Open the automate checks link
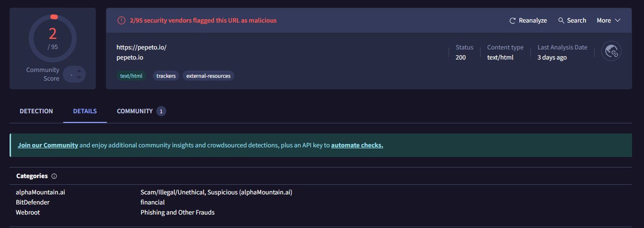 pyautogui.click(x=357, y=145)
